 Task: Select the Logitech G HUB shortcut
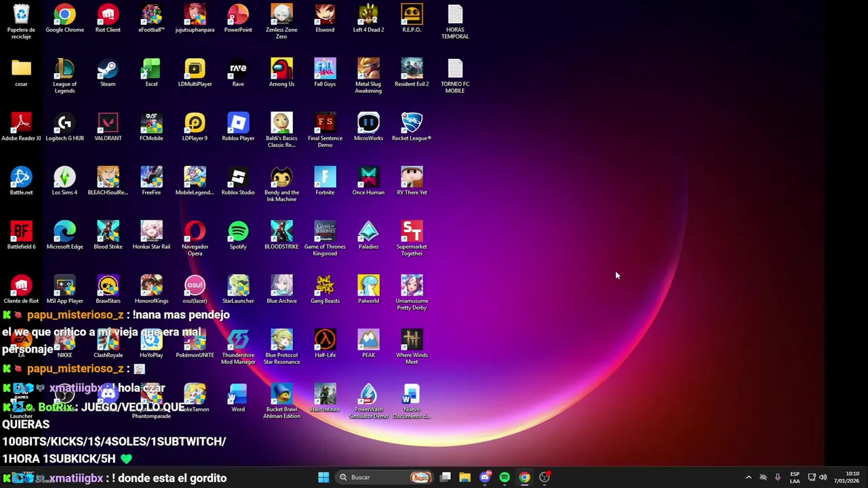(64, 127)
